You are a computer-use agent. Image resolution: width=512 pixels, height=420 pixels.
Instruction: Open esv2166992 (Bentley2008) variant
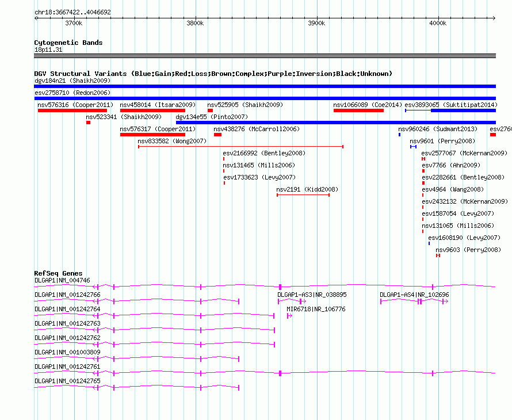pos(264,153)
